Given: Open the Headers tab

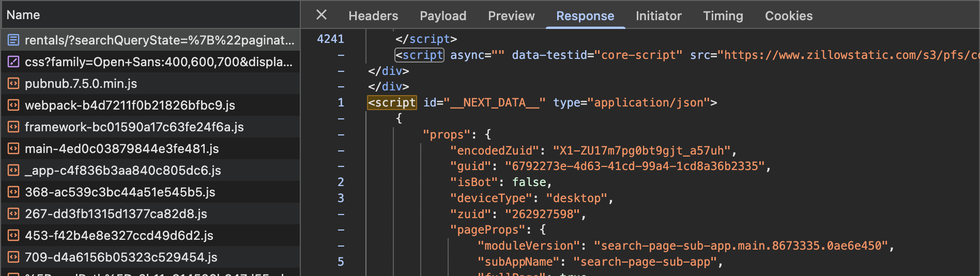Looking at the screenshot, I should click(373, 16).
